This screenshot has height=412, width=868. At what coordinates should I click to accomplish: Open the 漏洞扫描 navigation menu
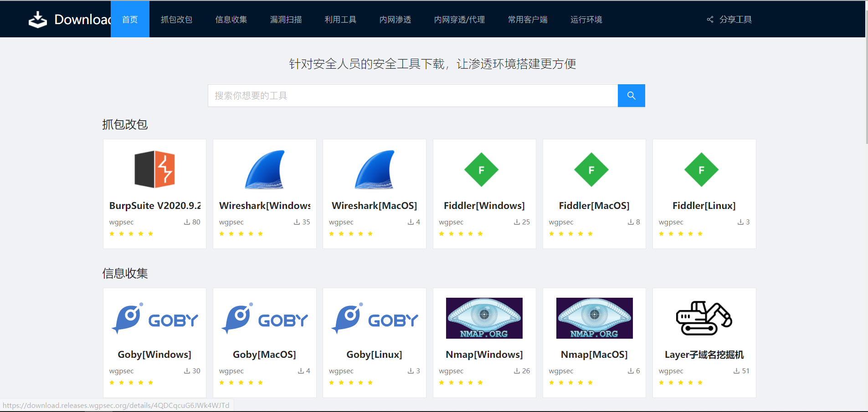tap(286, 20)
